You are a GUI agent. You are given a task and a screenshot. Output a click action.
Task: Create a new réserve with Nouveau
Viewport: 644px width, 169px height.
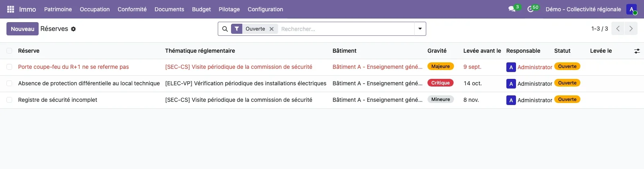[x=23, y=29]
